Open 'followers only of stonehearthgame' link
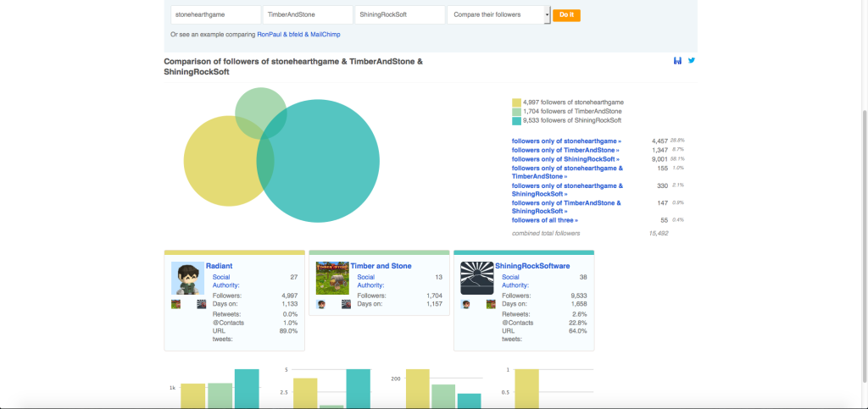Viewport: 868px width, 409px height. click(566, 141)
